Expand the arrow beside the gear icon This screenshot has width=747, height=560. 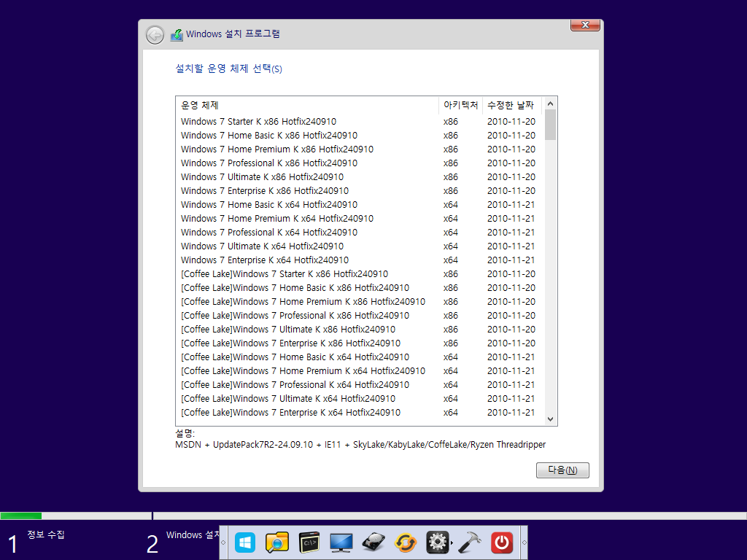(452, 542)
